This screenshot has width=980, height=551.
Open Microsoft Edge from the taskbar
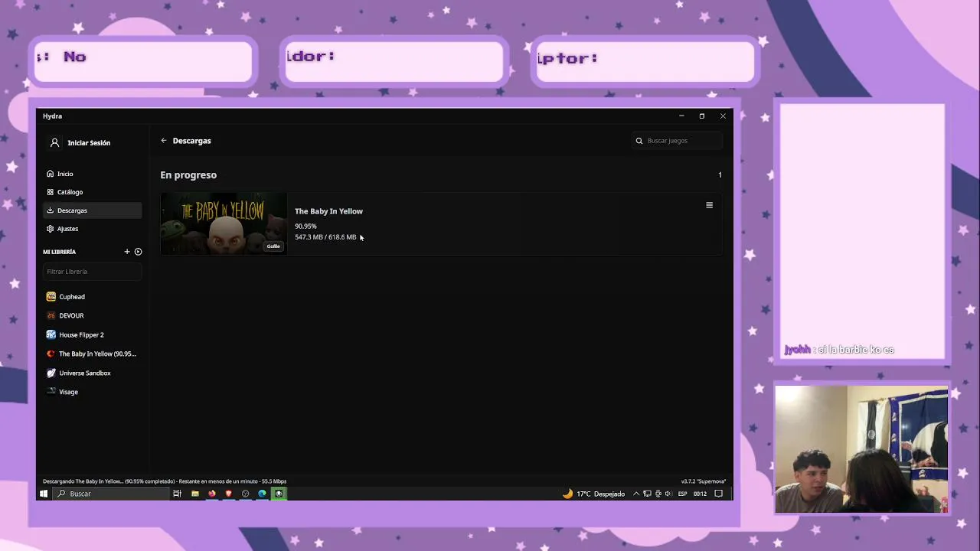262,494
